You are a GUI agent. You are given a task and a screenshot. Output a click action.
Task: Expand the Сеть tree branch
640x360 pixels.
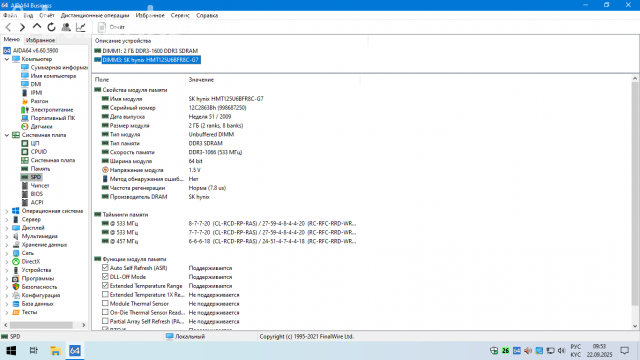[x=7, y=253]
